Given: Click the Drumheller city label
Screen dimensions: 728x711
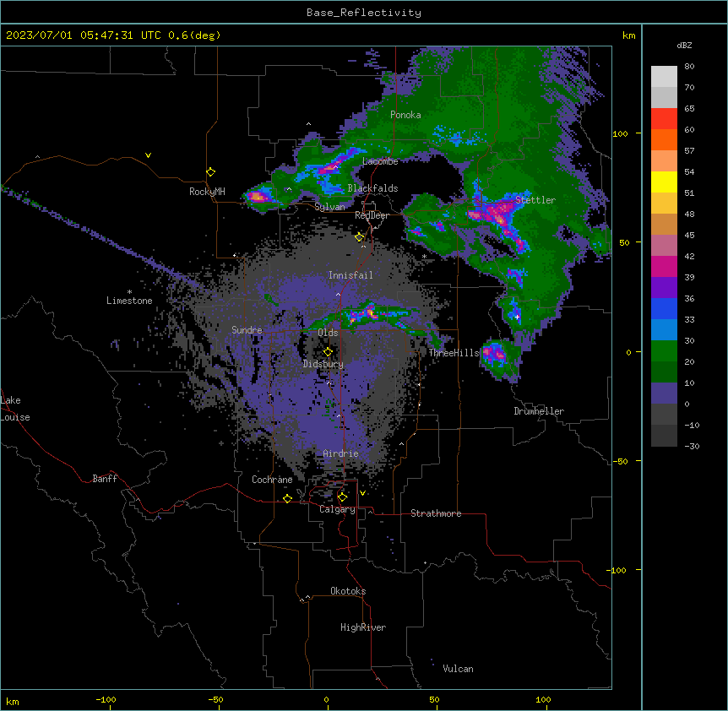Looking at the screenshot, I should (539, 411).
